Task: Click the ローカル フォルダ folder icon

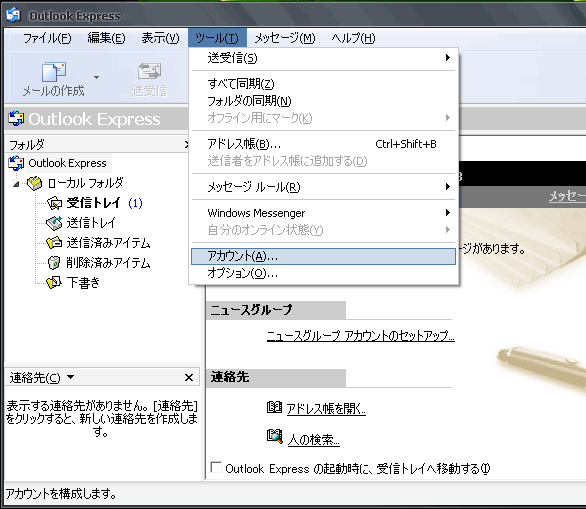Action: tap(35, 183)
